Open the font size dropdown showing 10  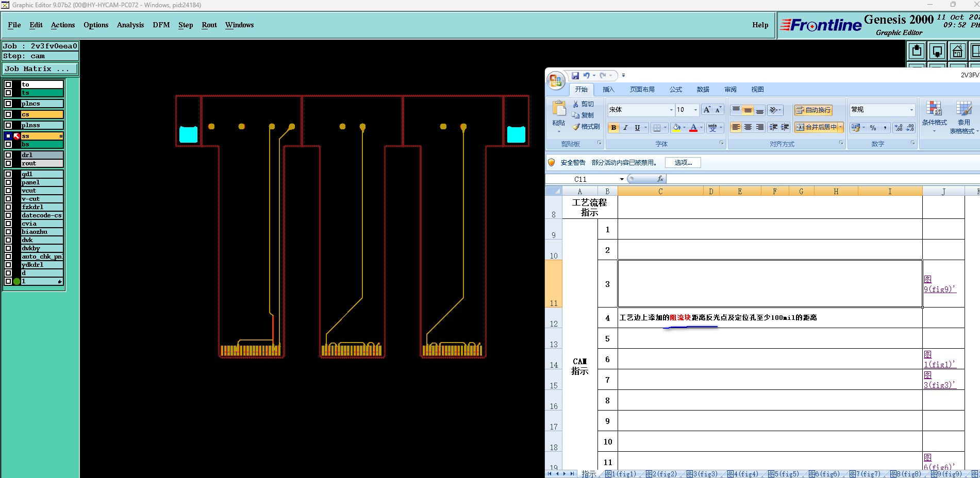[x=695, y=110]
